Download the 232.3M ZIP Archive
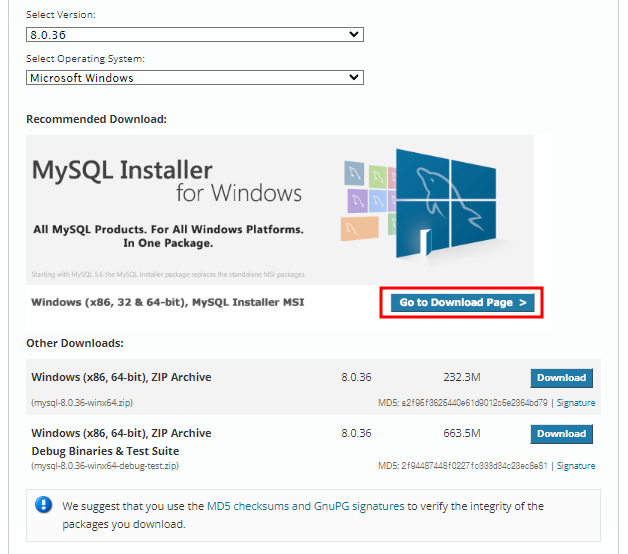The height and width of the screenshot is (554, 628). [562, 378]
